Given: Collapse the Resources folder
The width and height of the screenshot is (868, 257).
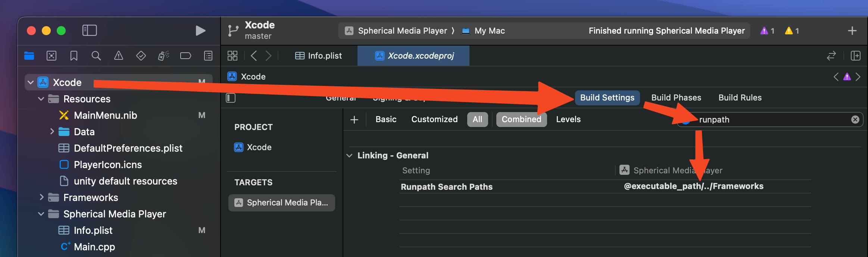Looking at the screenshot, I should pyautogui.click(x=41, y=99).
